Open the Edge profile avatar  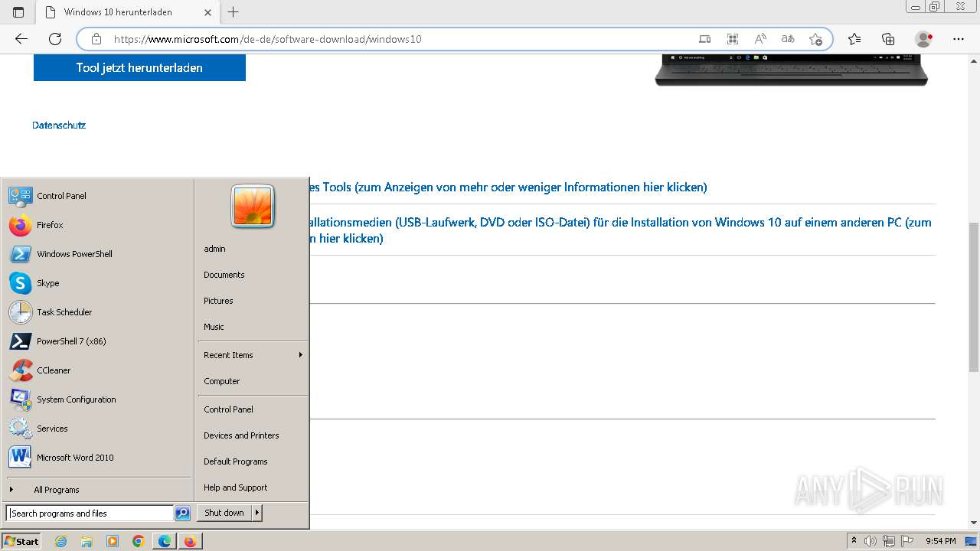click(924, 39)
